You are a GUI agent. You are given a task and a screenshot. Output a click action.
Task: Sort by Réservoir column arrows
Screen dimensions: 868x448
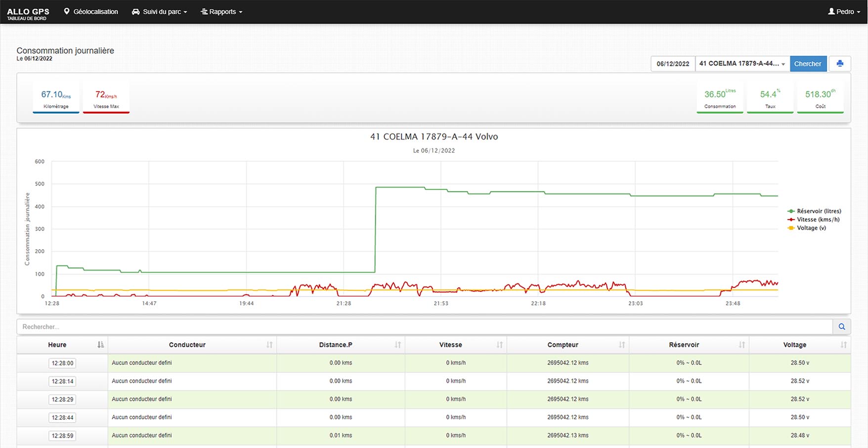pos(741,345)
